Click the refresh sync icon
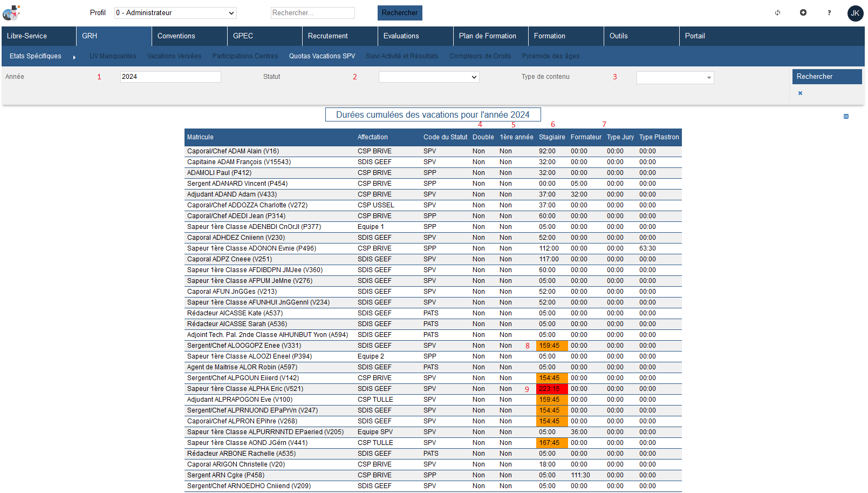This screenshot has width=868, height=493. (777, 13)
